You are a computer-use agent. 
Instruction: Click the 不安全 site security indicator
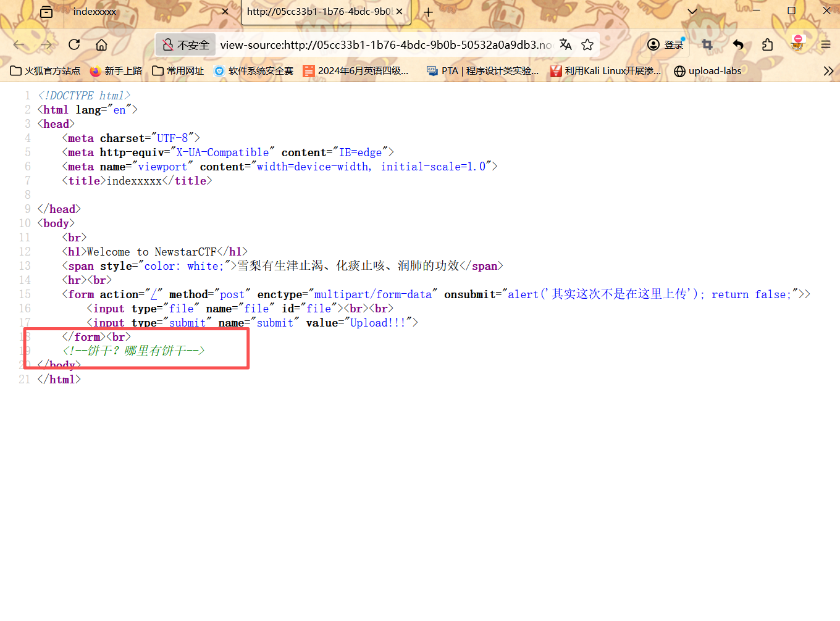click(186, 44)
